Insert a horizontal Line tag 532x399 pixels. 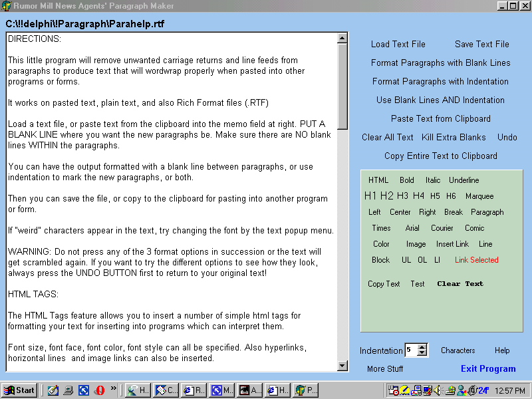pyautogui.click(x=485, y=244)
